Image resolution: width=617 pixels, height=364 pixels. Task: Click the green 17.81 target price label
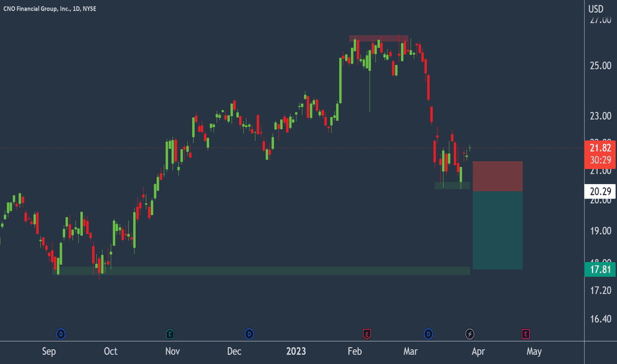600,269
